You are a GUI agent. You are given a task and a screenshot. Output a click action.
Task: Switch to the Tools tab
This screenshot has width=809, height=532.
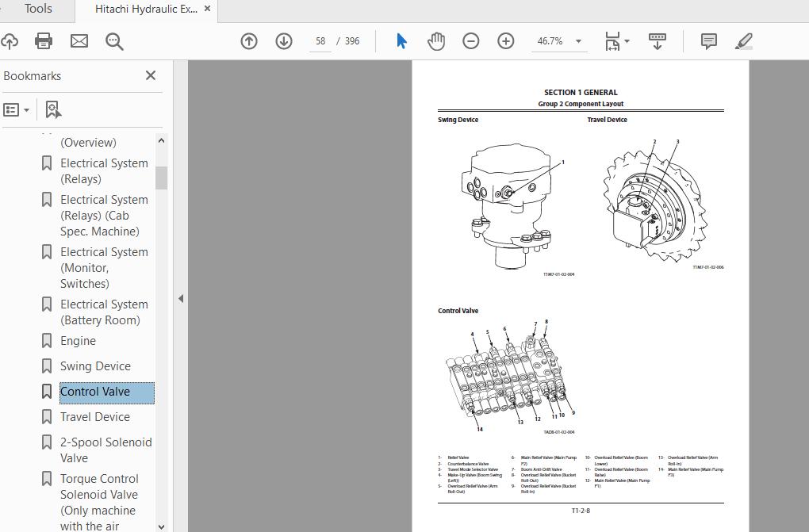pos(38,10)
